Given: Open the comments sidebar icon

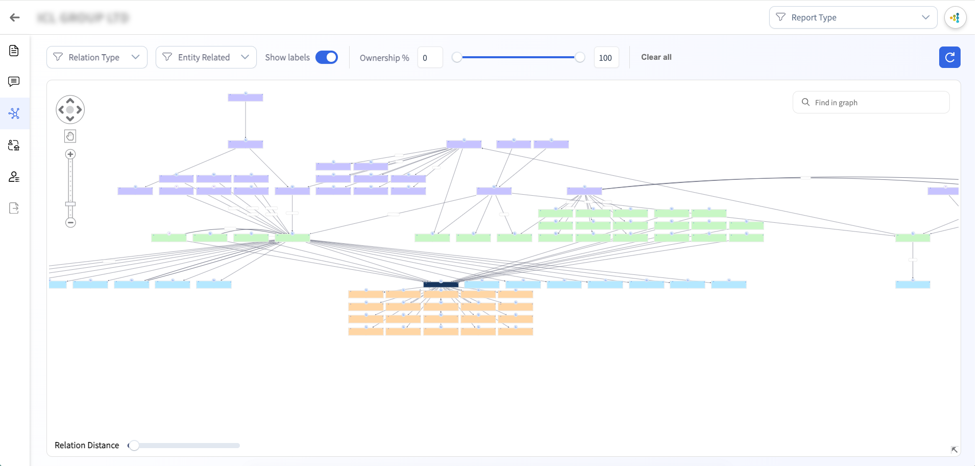Looking at the screenshot, I should pyautogui.click(x=14, y=82).
